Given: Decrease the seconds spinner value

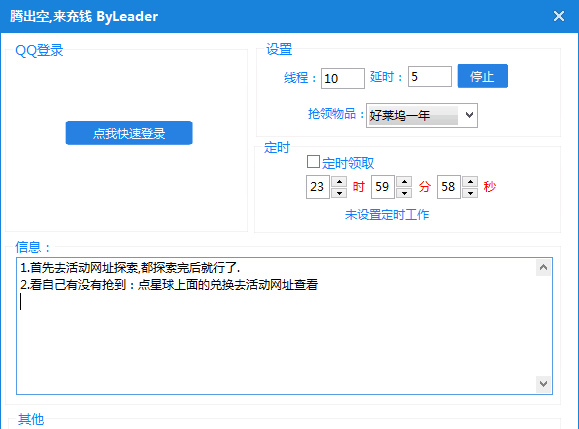Looking at the screenshot, I should [470, 193].
